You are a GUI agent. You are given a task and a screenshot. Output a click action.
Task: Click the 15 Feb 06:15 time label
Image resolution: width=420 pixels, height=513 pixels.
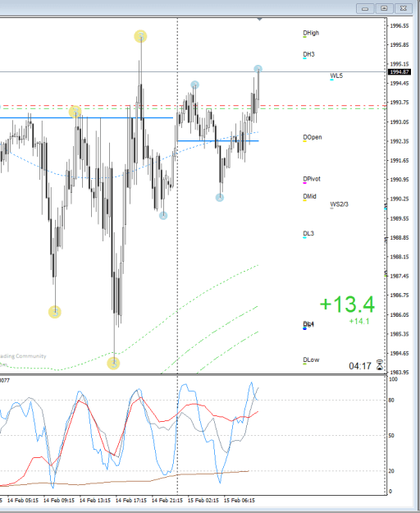[240, 501]
